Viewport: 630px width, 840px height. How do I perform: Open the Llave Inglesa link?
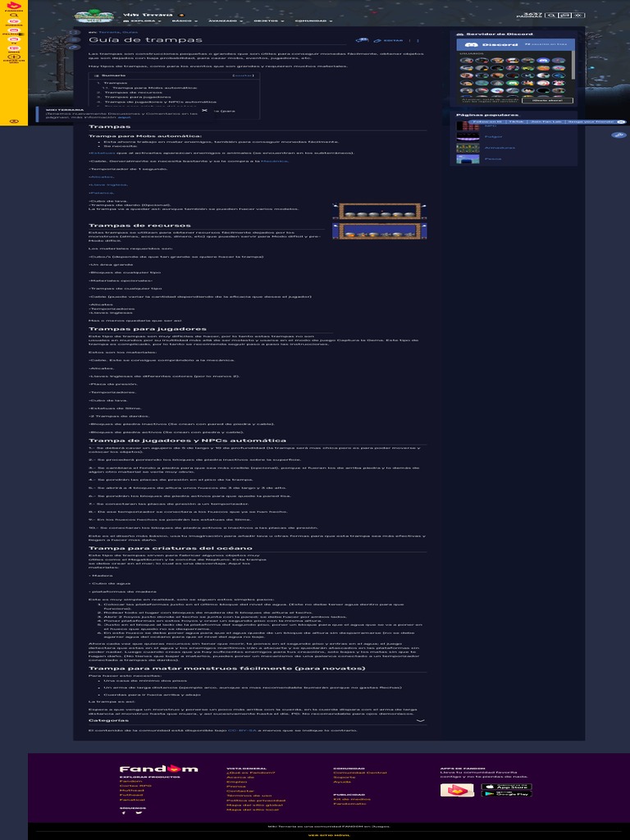coord(108,185)
